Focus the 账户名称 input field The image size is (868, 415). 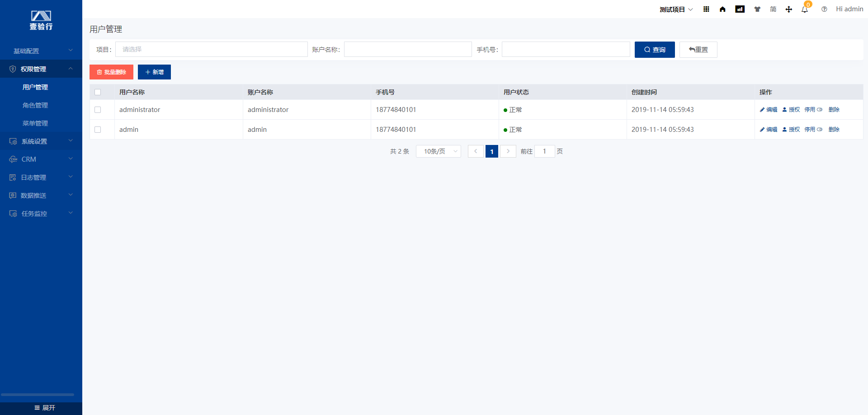click(x=408, y=49)
